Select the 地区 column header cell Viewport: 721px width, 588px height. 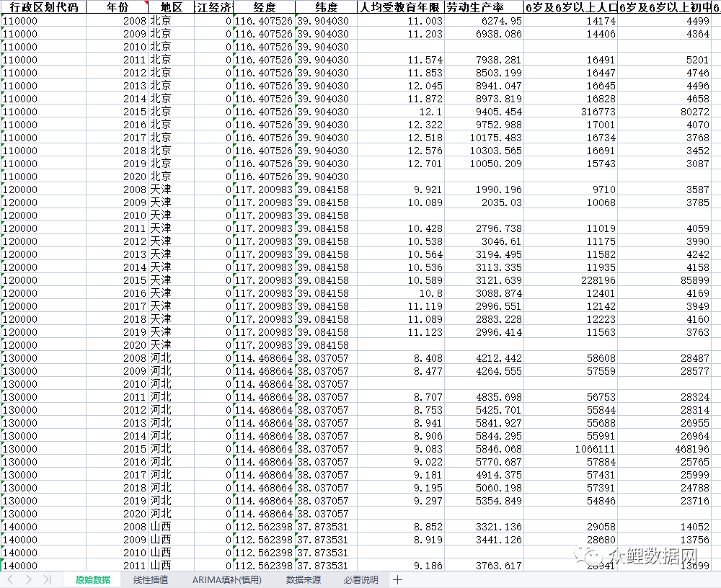click(x=172, y=7)
